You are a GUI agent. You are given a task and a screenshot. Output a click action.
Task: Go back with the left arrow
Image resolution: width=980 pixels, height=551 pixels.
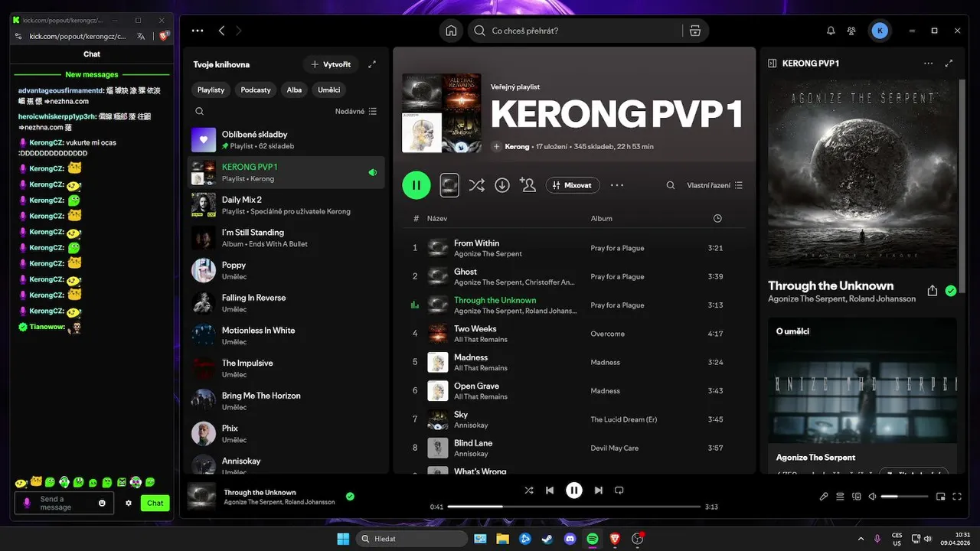221,31
